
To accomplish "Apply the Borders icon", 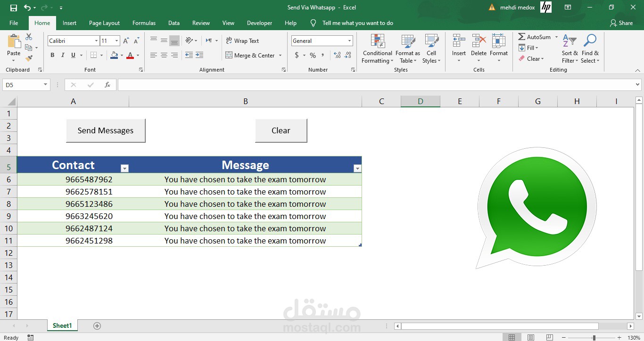I will [x=93, y=55].
